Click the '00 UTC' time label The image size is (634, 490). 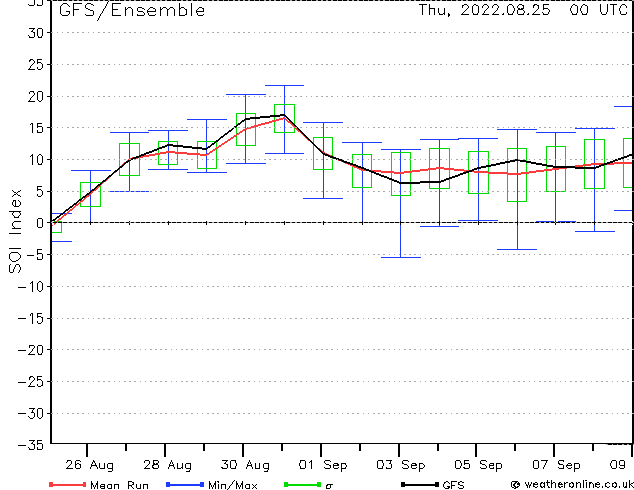(x=599, y=10)
